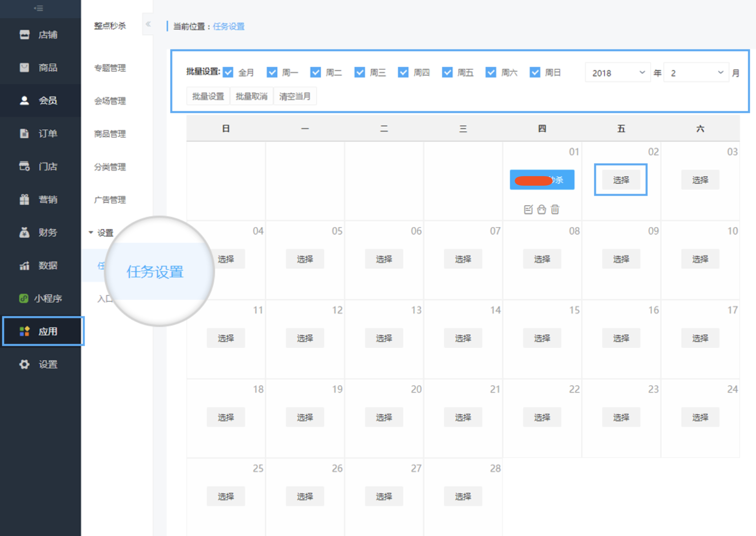Open the 设置 gear icon in sidebar
The width and height of the screenshot is (756, 536).
click(24, 364)
